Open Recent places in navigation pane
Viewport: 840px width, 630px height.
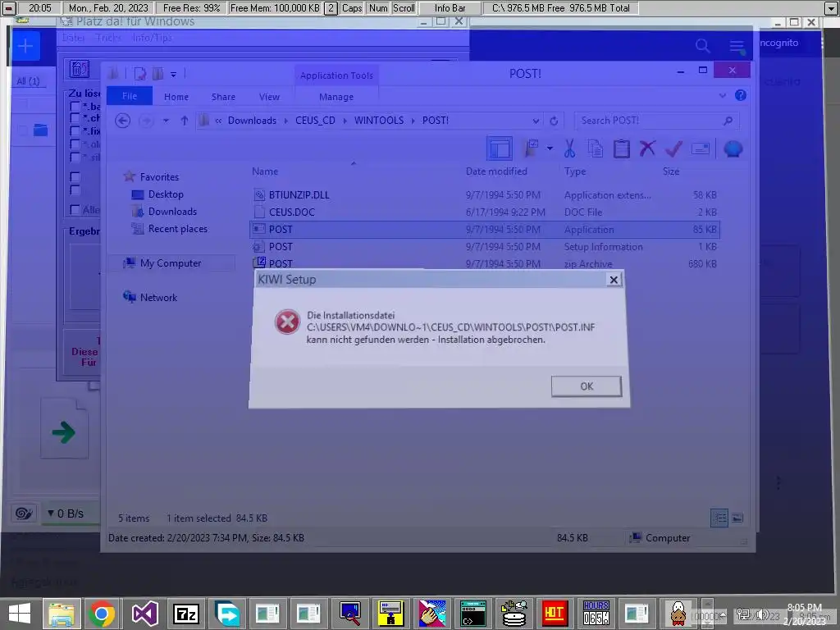click(177, 229)
